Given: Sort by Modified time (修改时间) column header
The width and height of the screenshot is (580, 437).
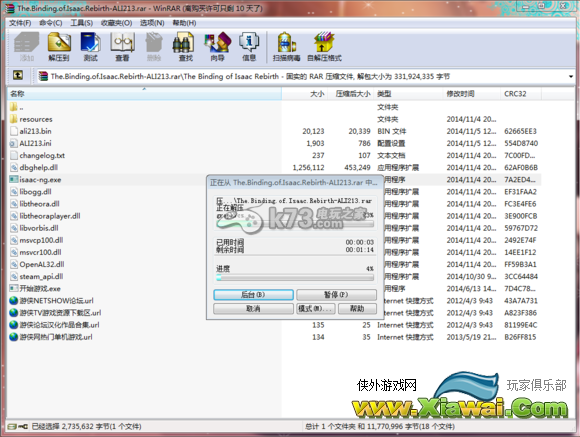Looking at the screenshot, I should click(x=472, y=94).
